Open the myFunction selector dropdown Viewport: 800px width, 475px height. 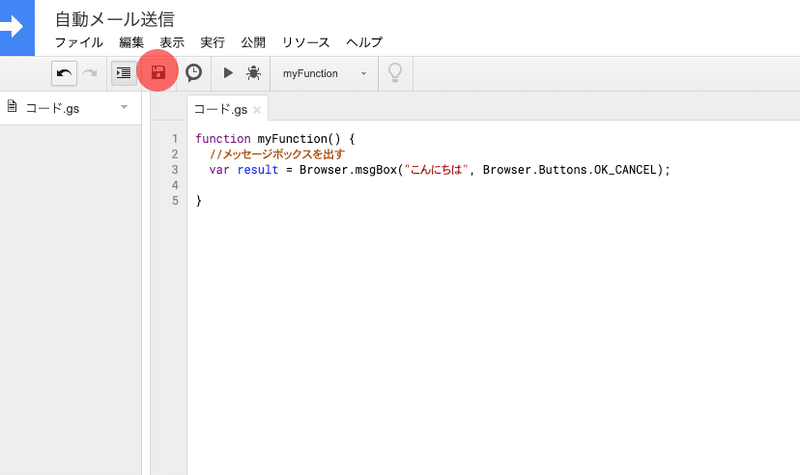point(324,73)
